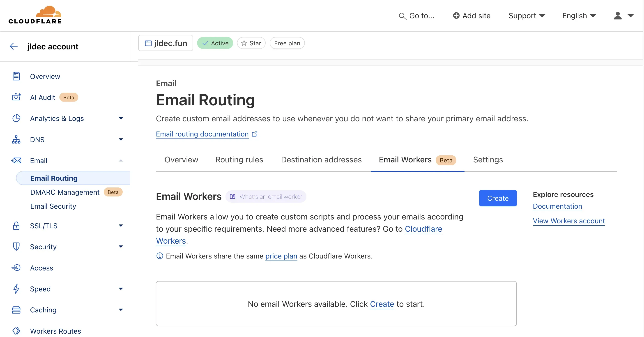Image resolution: width=644 pixels, height=337 pixels.
Task: Click the Cloudflare logo
Action: pyautogui.click(x=35, y=15)
